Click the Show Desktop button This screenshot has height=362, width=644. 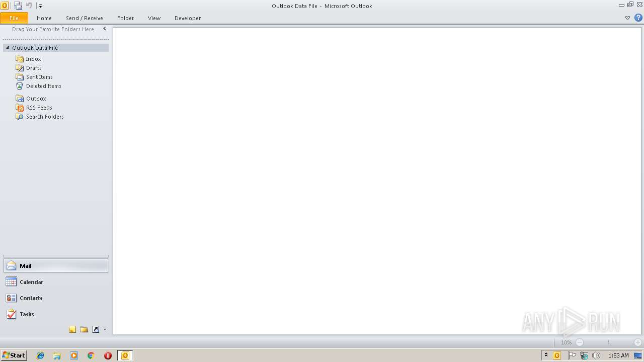coord(638,355)
